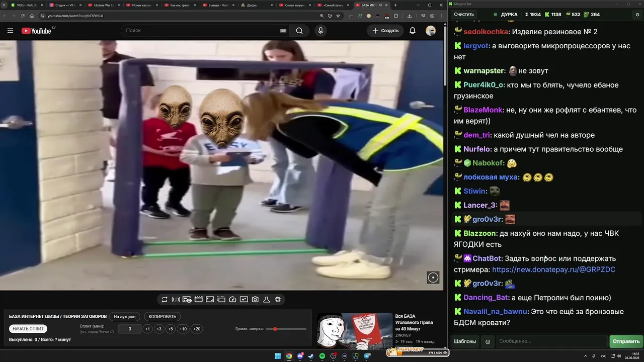Switch to the VODs - Kick tab
Image resolution: width=644 pixels, height=362 pixels.
pyautogui.click(x=27, y=5)
